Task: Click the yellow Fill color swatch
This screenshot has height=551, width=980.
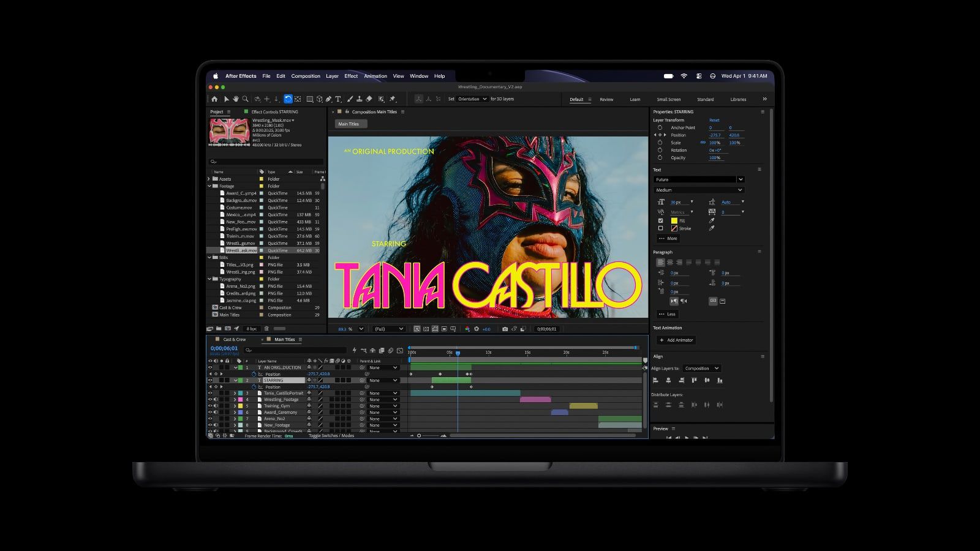Action: (x=674, y=221)
